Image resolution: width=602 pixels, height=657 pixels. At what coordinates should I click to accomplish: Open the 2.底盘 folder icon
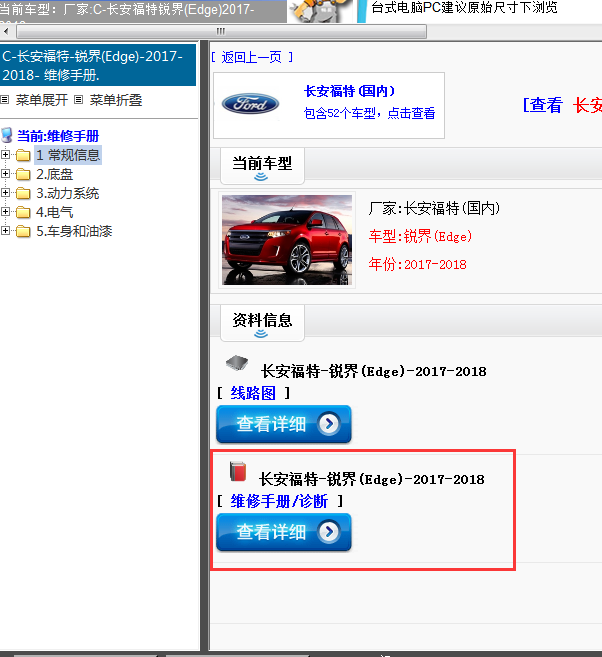coord(23,174)
